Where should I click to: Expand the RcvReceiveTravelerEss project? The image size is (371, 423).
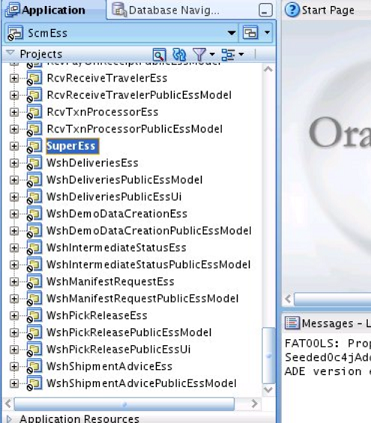(14, 78)
